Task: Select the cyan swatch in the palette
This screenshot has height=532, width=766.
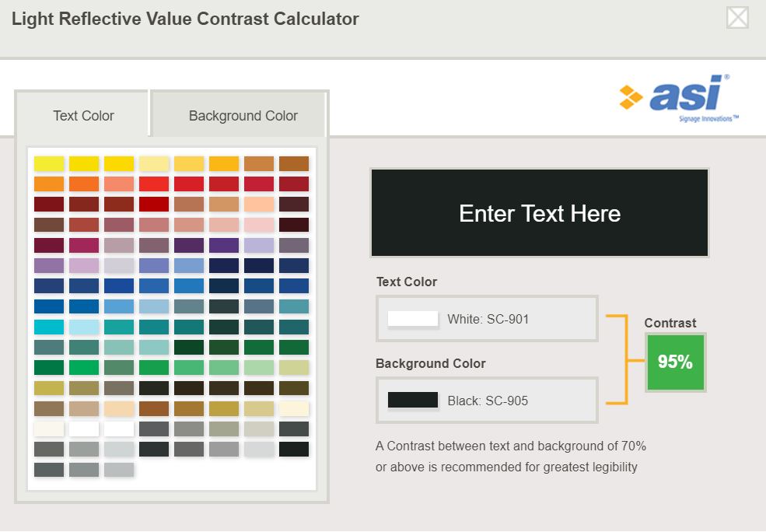Action: pos(49,325)
